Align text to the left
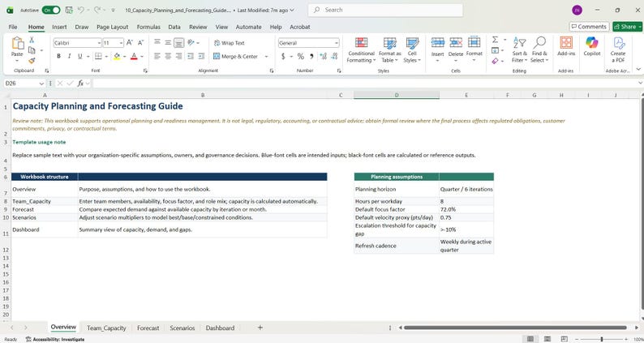Viewport: 644px width, 343px height. 157,56
